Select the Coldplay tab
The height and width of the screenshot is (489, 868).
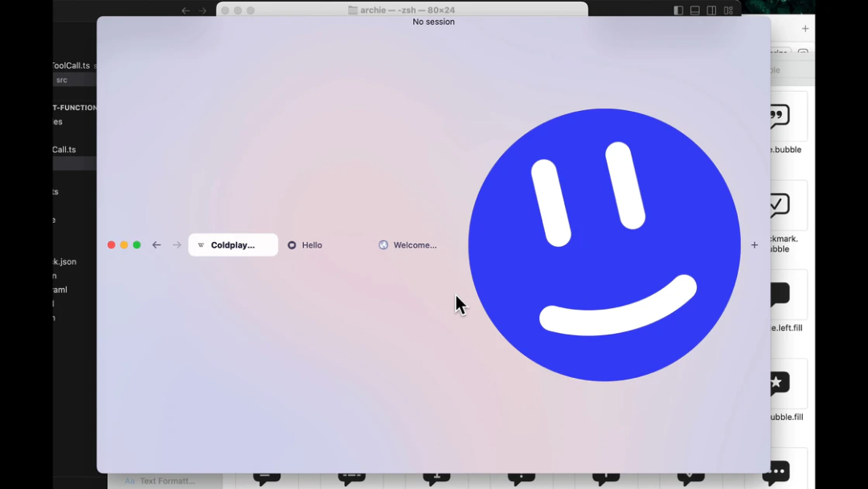pyautogui.click(x=233, y=244)
